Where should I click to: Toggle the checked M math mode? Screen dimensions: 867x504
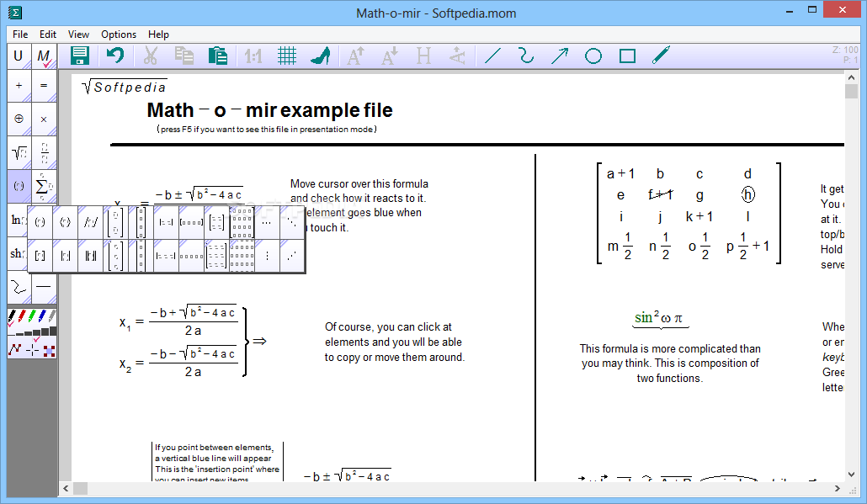[x=44, y=56]
